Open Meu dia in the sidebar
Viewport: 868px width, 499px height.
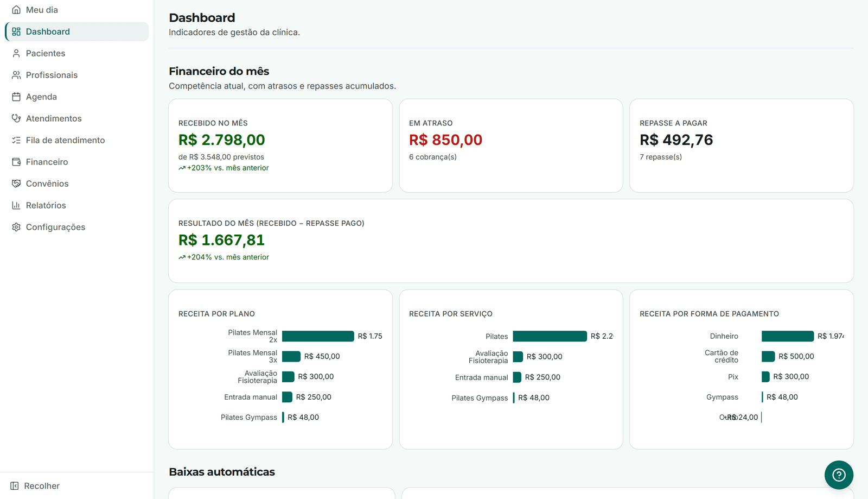pos(77,10)
